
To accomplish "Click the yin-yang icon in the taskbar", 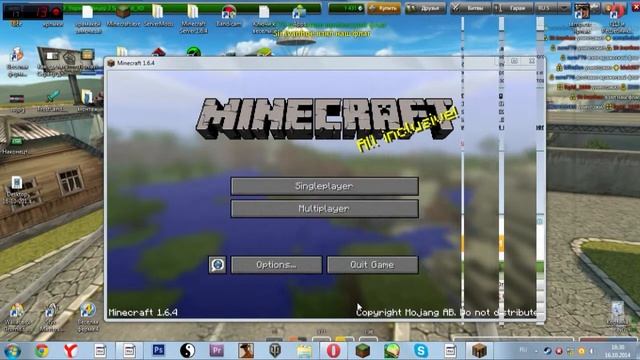I will click(187, 351).
